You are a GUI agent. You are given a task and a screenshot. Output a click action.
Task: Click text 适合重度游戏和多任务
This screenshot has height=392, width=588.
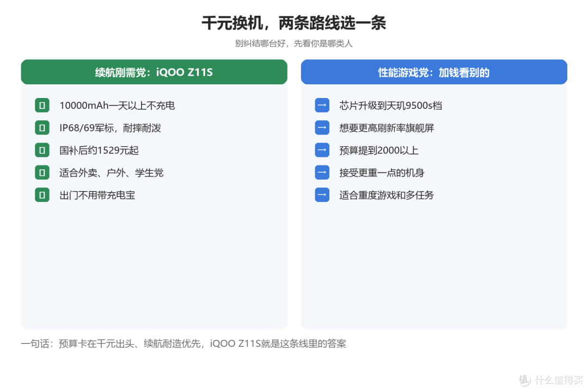pos(387,195)
